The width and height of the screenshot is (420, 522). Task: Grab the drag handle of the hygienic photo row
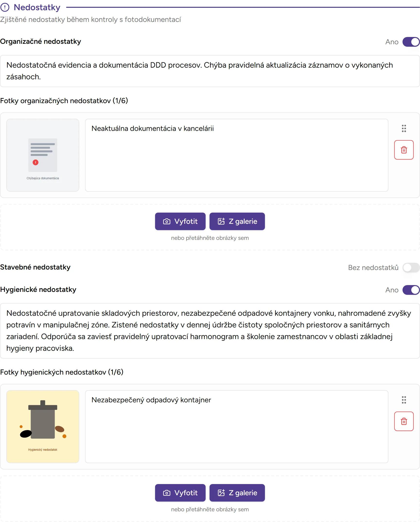[x=404, y=400]
